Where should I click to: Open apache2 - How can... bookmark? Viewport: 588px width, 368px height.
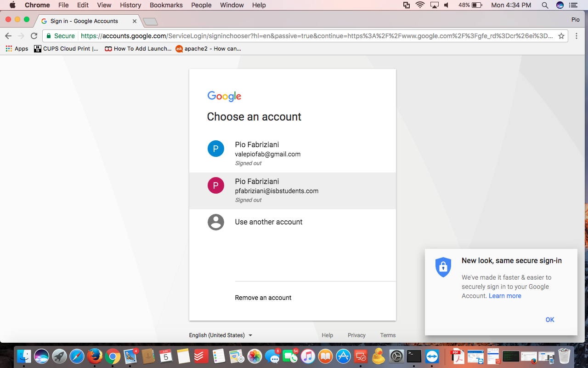click(209, 48)
